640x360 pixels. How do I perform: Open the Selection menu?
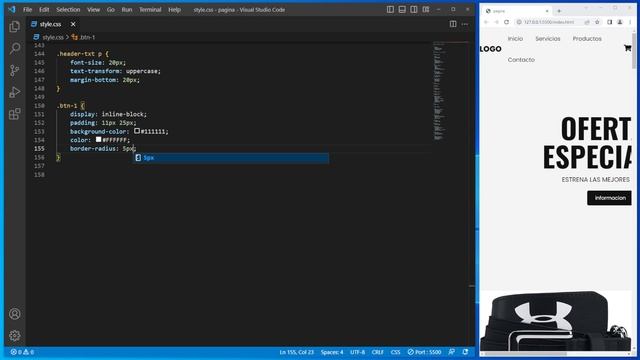tap(68, 9)
